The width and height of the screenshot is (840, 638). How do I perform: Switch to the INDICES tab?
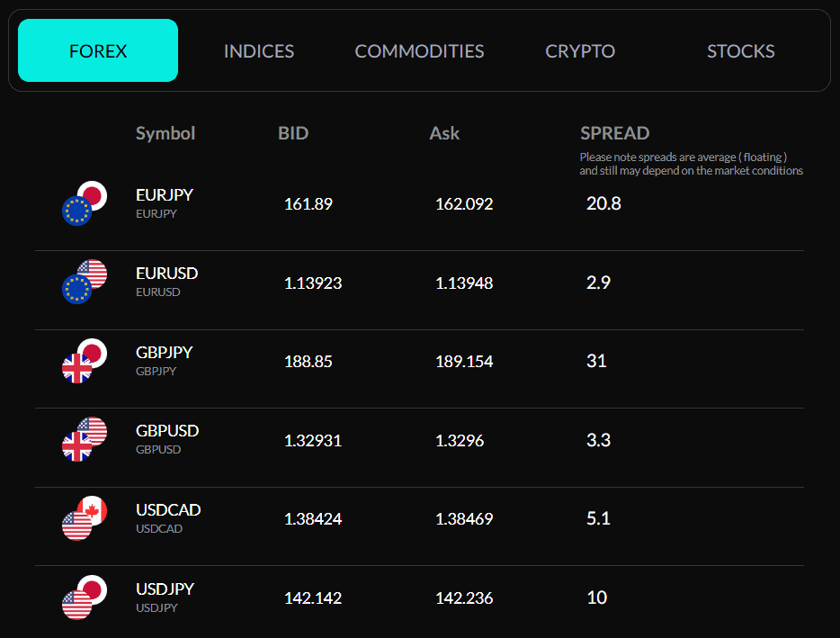coord(259,51)
